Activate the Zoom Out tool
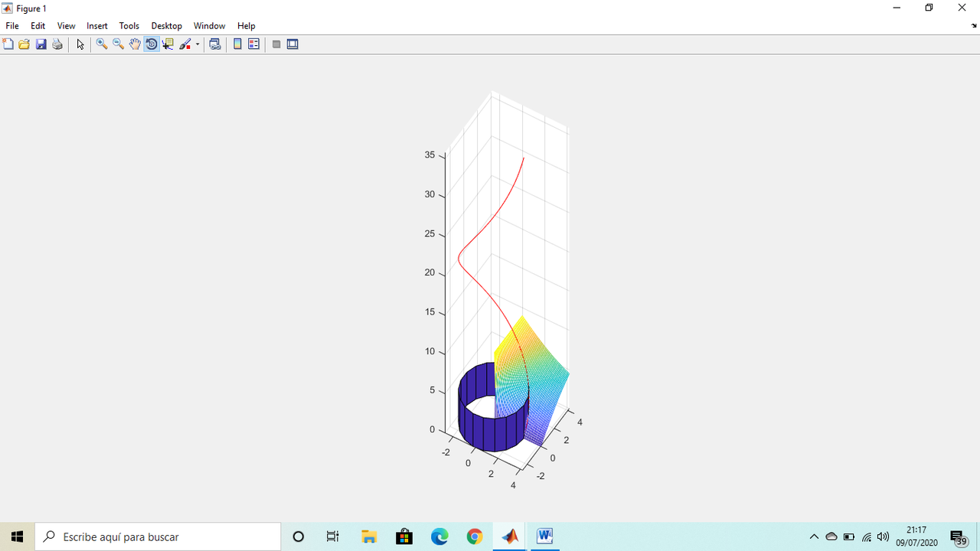The width and height of the screenshot is (980, 551). coord(118,44)
